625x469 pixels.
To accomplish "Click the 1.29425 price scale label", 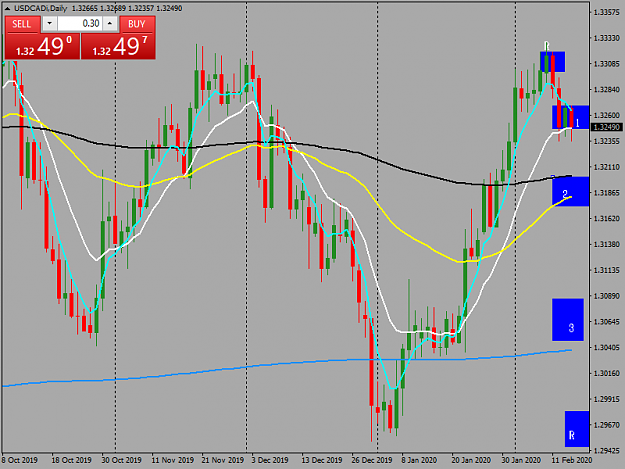I will pos(606,451).
